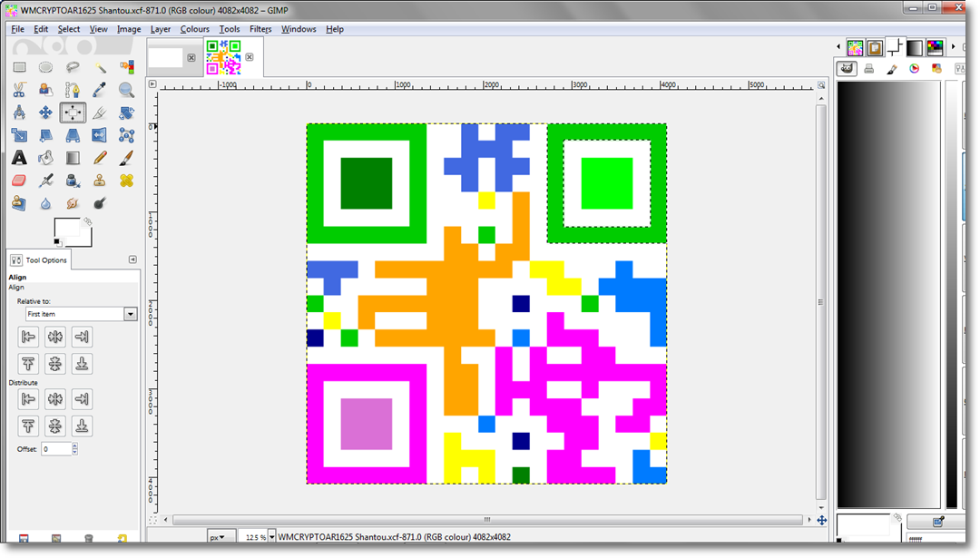This screenshot has width=980, height=558.
Task: Select the Eraser tool
Action: 19,181
